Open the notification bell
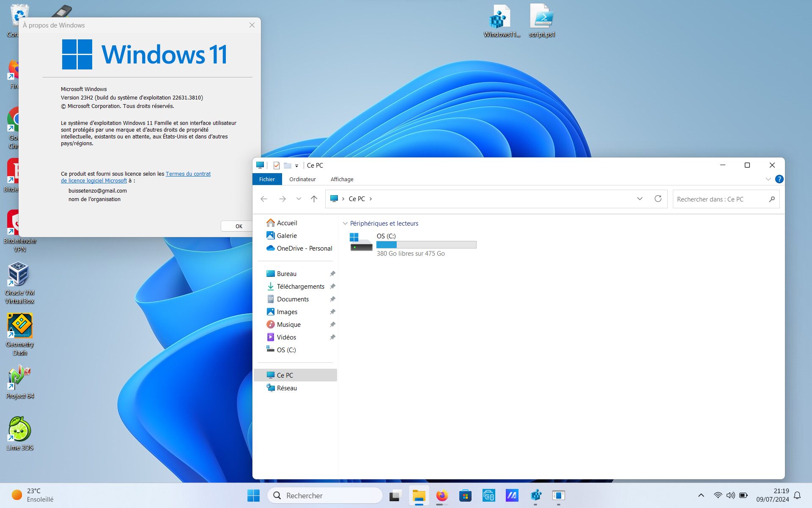The height and width of the screenshot is (508, 812). tap(797, 495)
